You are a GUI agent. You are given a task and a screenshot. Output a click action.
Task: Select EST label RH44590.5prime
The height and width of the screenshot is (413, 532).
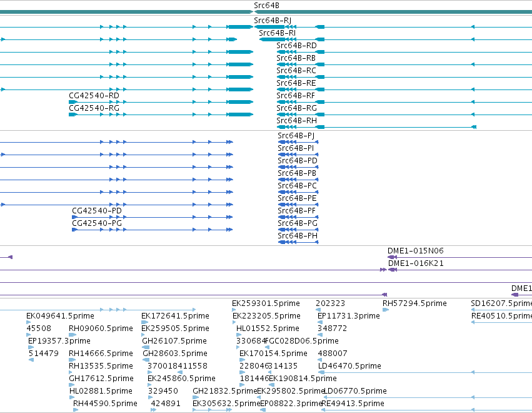(x=105, y=404)
